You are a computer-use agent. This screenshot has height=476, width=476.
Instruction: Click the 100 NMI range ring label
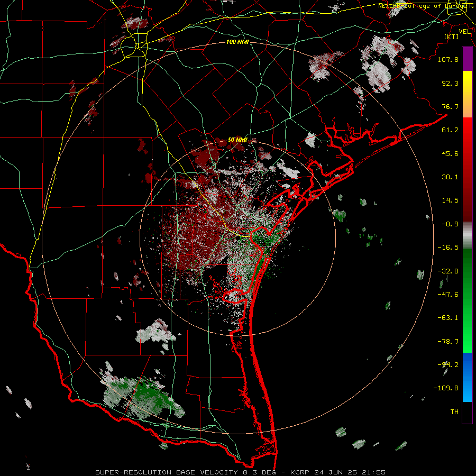coord(237,42)
